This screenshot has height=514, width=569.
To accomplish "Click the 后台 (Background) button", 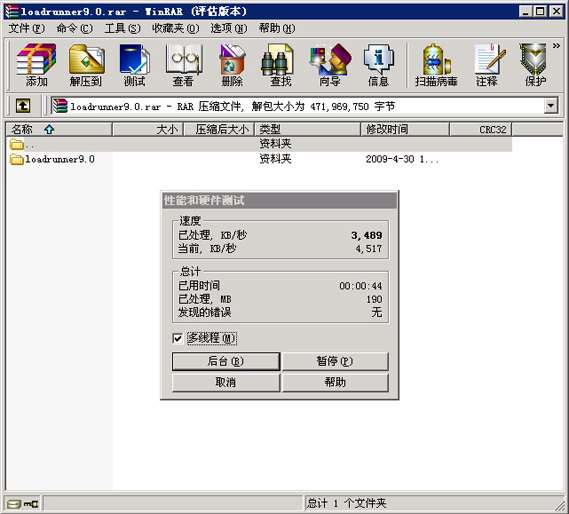I will pyautogui.click(x=226, y=361).
